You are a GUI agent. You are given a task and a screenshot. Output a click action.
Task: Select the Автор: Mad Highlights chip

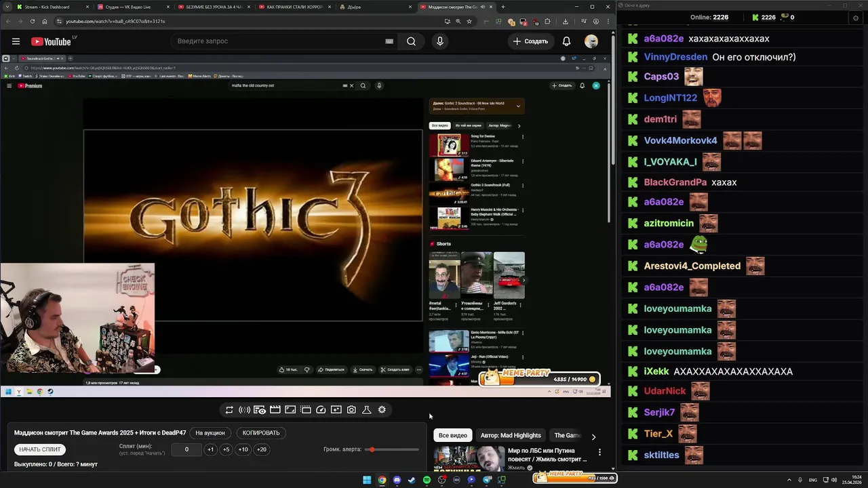pos(511,435)
